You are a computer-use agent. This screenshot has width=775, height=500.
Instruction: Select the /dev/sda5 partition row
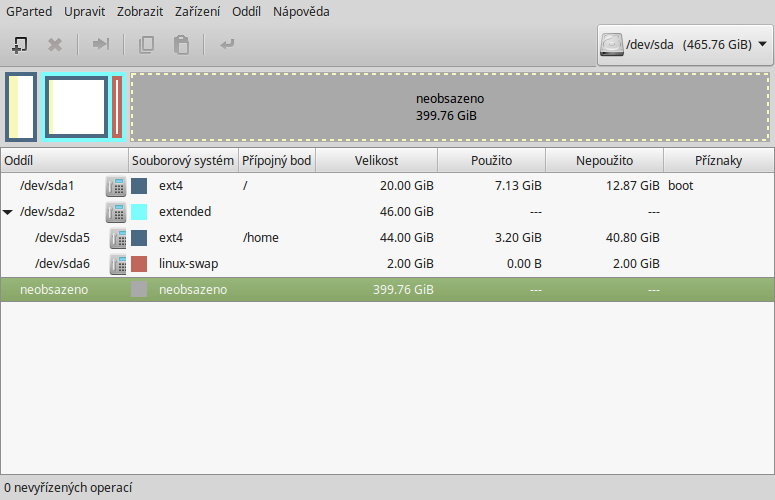[388, 238]
